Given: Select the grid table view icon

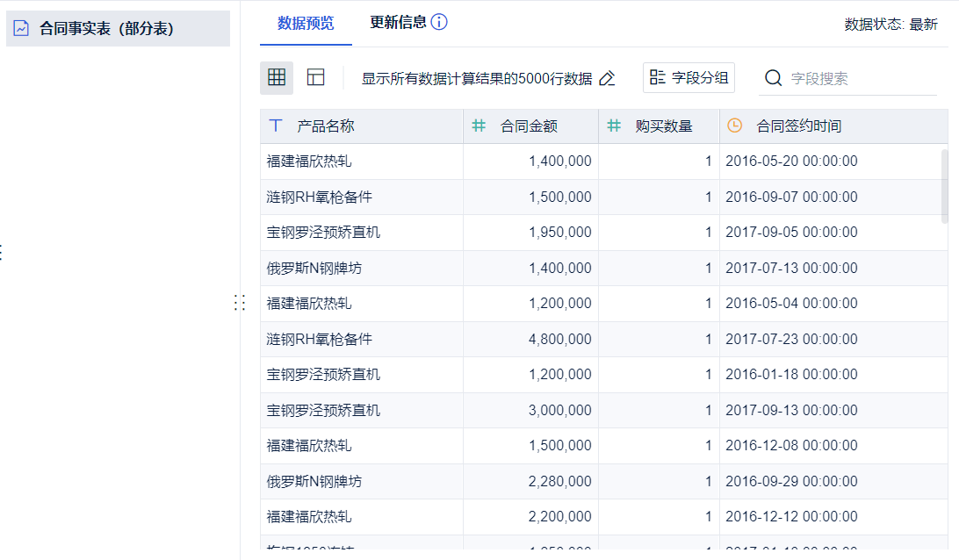Looking at the screenshot, I should pyautogui.click(x=277, y=77).
